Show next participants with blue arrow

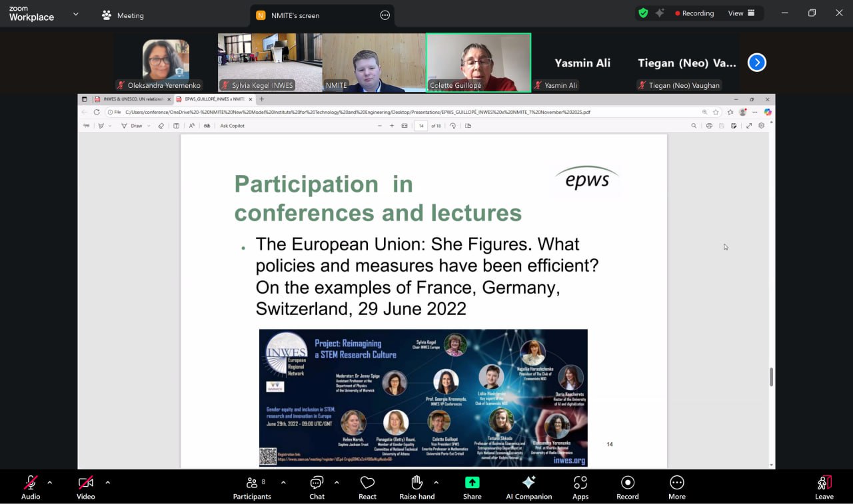(x=756, y=63)
